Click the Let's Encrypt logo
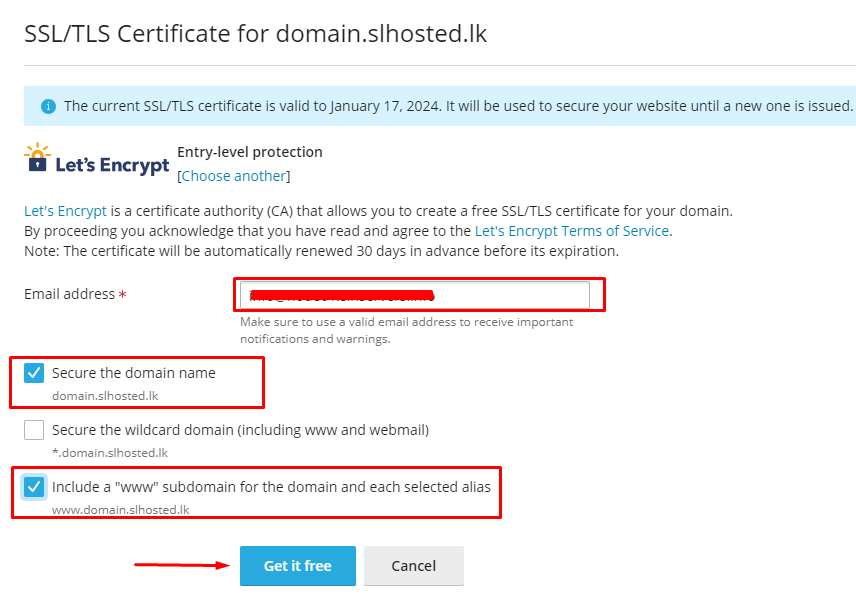The height and width of the screenshot is (609, 856). [96, 160]
